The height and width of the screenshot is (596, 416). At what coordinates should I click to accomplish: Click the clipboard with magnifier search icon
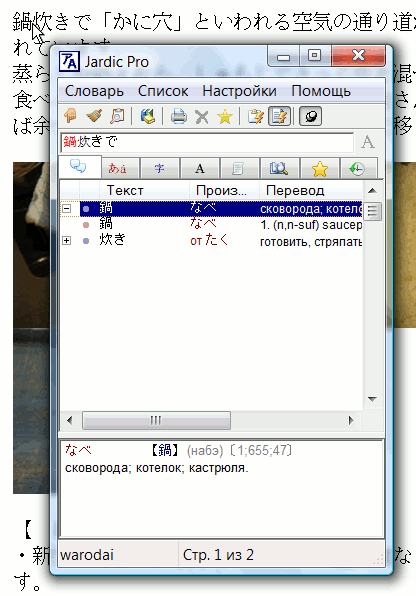pos(117,116)
